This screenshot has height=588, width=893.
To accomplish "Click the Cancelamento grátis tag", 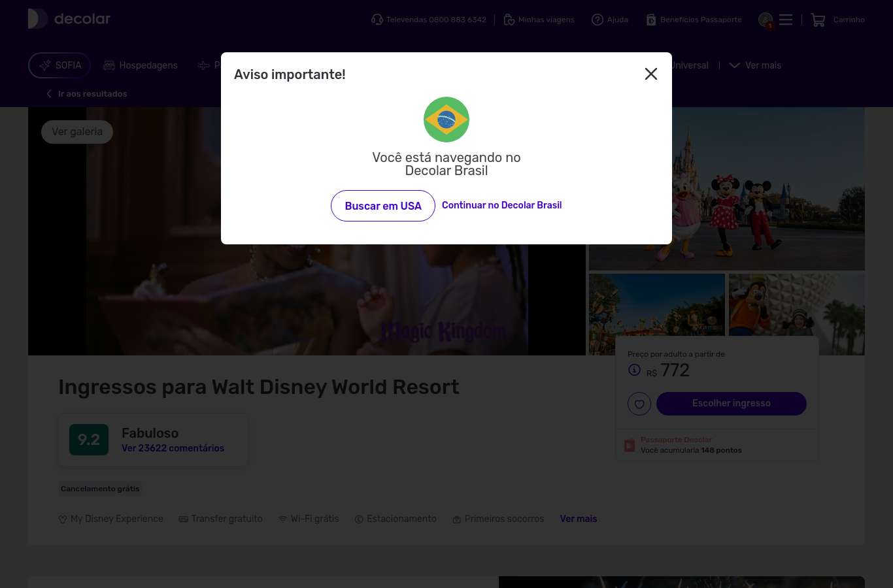I will point(100,489).
